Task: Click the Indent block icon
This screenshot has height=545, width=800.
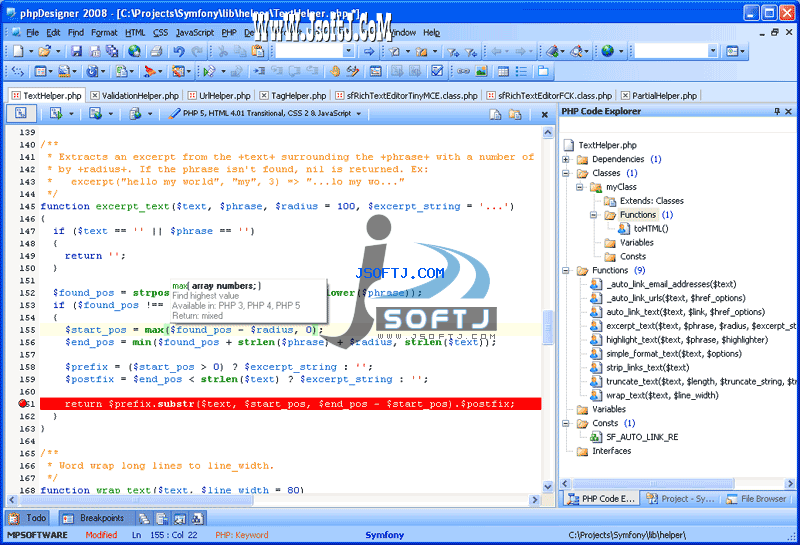Action: pos(259,71)
